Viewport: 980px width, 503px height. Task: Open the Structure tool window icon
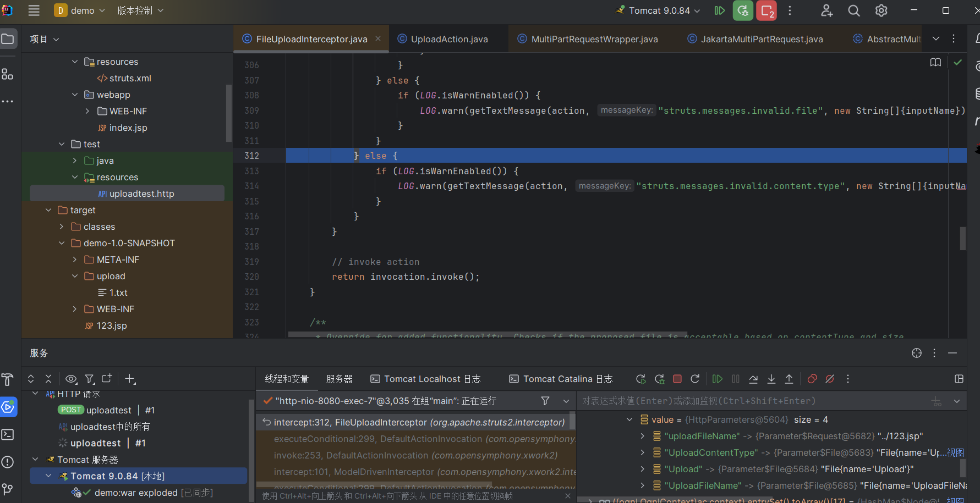(8, 74)
